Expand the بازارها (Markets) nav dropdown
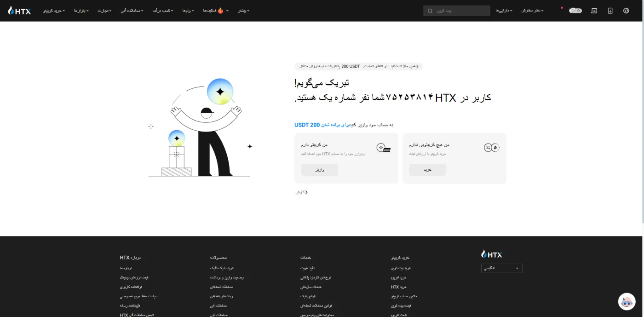The width and height of the screenshot is (644, 317). [81, 11]
